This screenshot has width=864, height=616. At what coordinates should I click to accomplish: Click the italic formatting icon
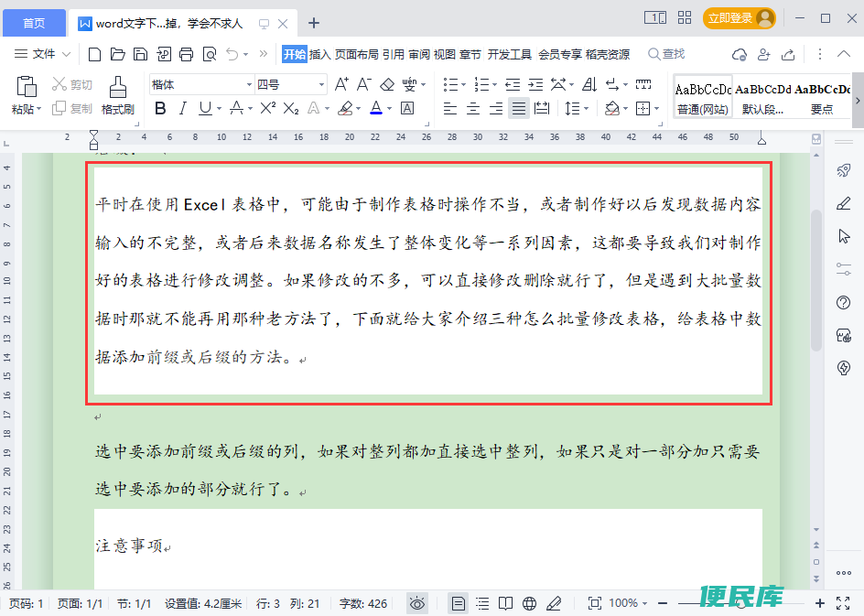tap(182, 109)
